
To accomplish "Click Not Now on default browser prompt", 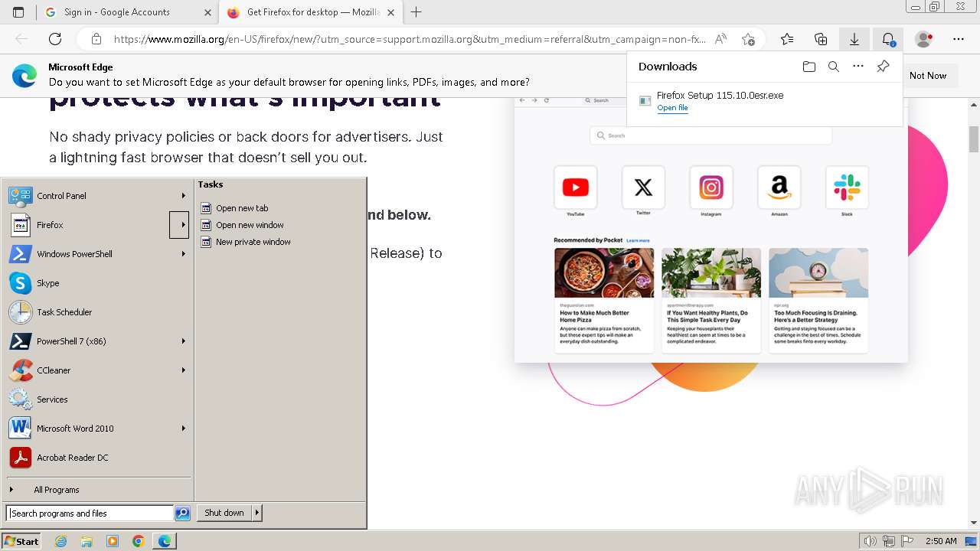I will [x=928, y=76].
